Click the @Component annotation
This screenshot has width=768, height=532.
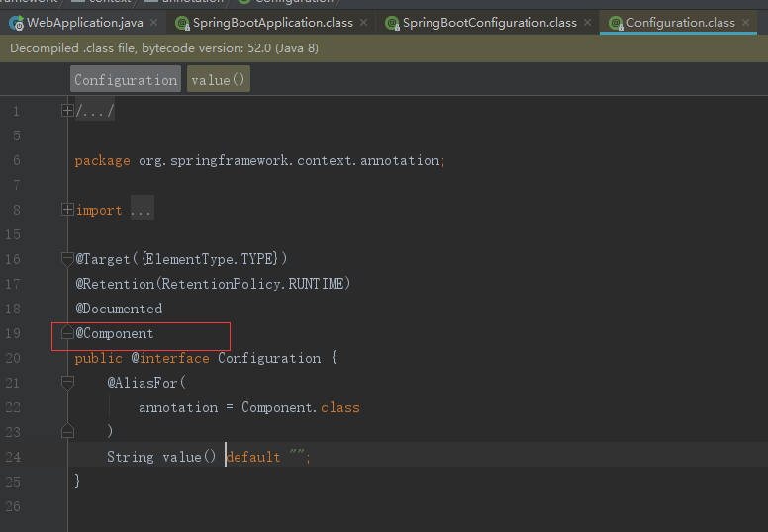[115, 333]
